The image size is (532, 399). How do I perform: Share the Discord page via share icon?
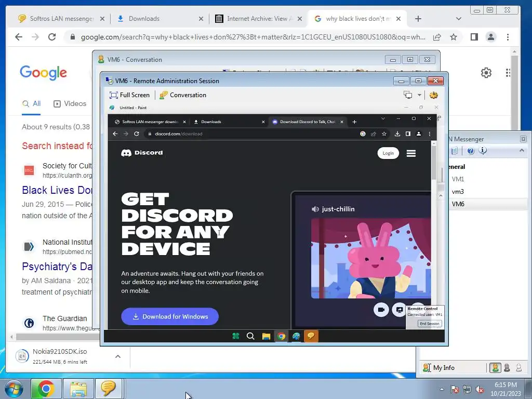pyautogui.click(x=373, y=134)
